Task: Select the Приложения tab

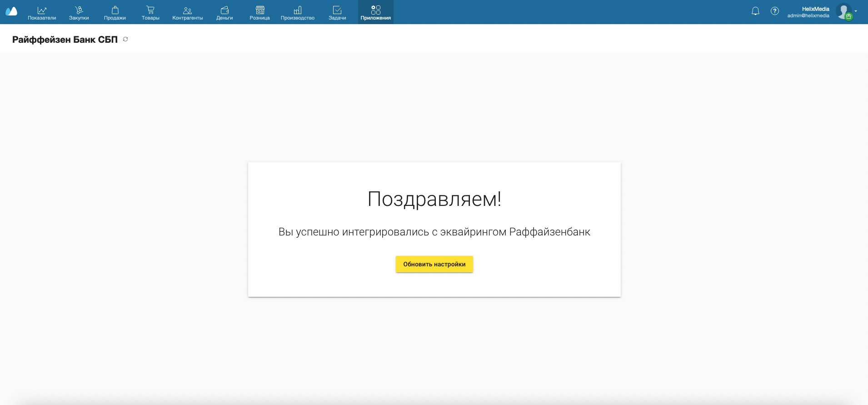Action: coord(376,12)
